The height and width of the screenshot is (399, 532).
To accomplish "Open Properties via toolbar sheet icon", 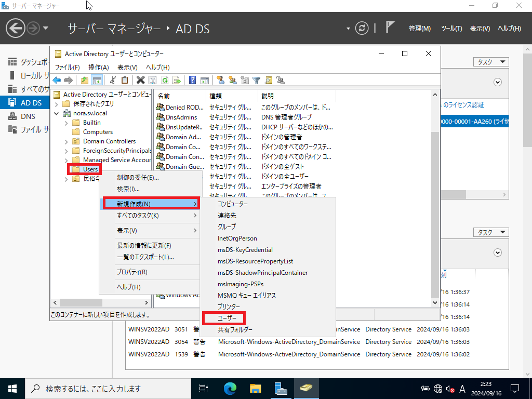I will pos(153,80).
